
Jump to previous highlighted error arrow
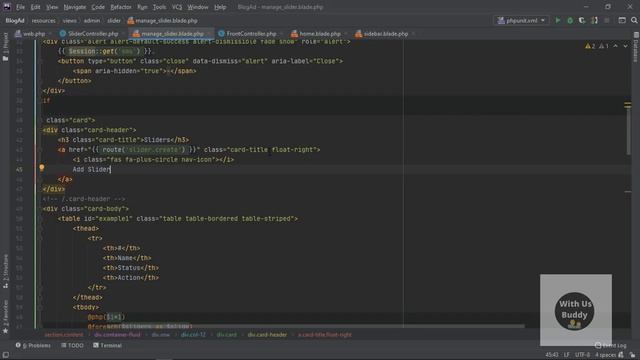click(616, 46)
